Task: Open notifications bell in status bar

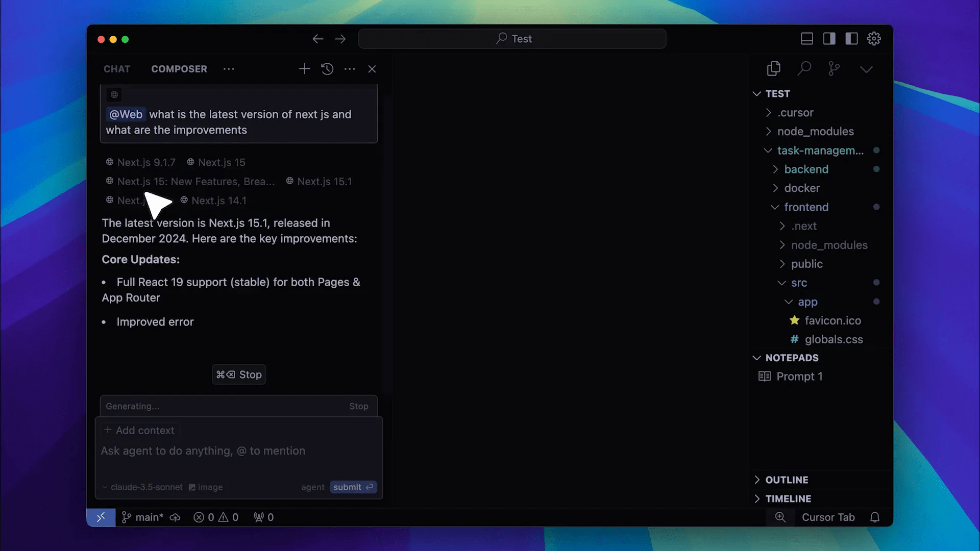Action: coord(875,517)
